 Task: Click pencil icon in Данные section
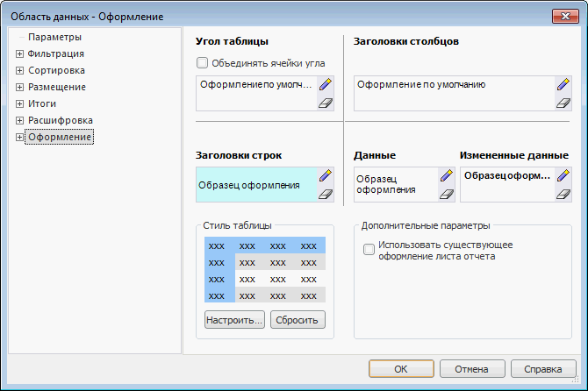pos(446,176)
